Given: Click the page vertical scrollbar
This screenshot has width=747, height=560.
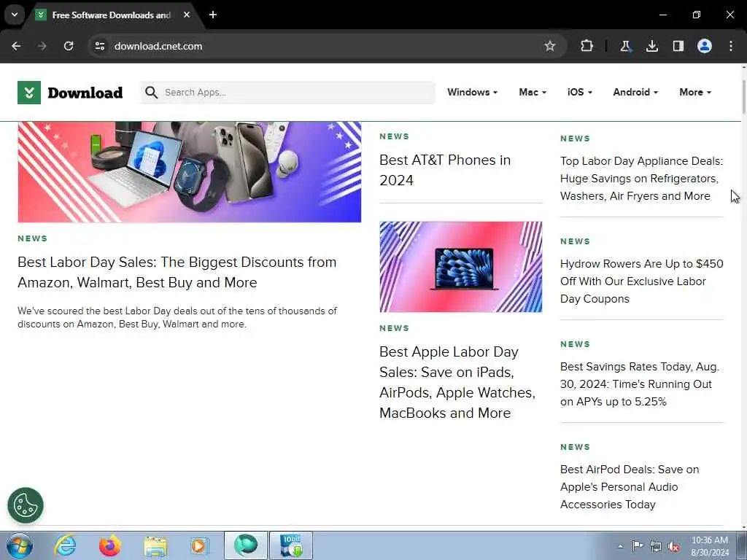Looking at the screenshot, I should pos(743,98).
